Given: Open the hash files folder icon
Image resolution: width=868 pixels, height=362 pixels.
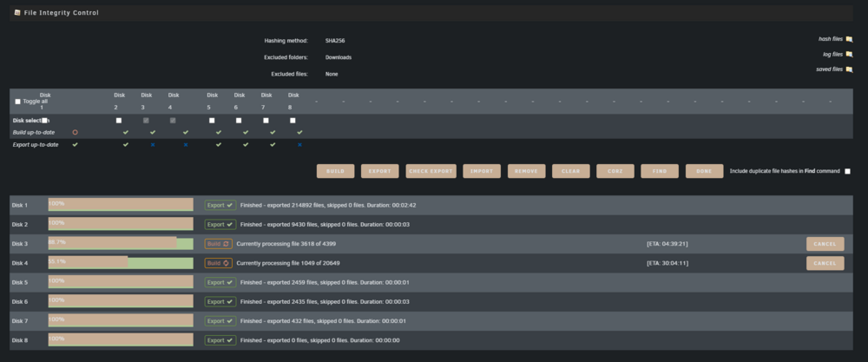Looking at the screenshot, I should click(x=849, y=39).
